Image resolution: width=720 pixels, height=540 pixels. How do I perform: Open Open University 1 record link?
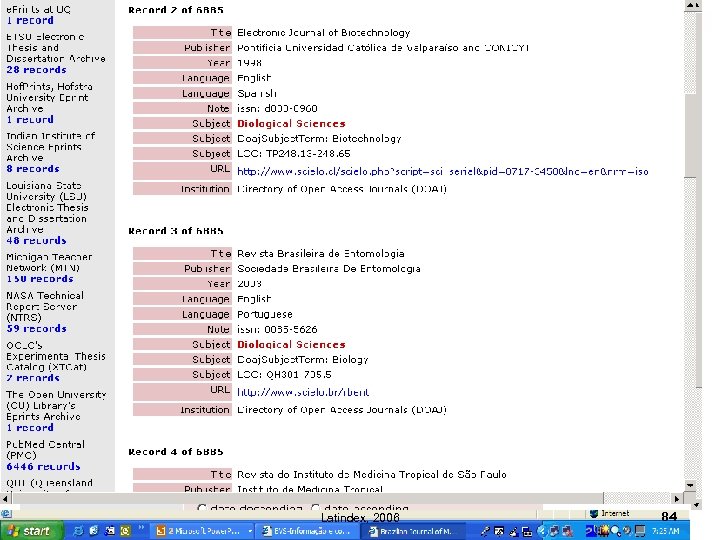tap(30, 428)
